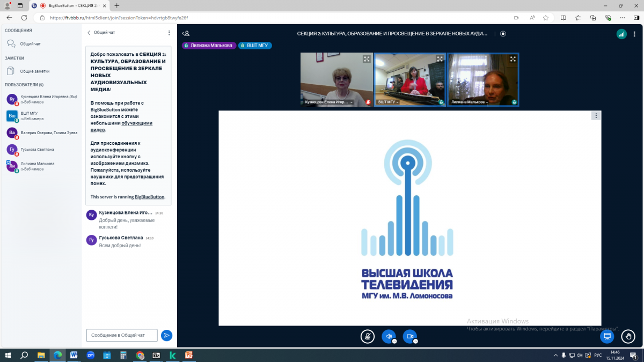Screen dimensions: 644x362
Task: Open Лилиана Малькова webcam name dropdown
Action: click(x=470, y=102)
